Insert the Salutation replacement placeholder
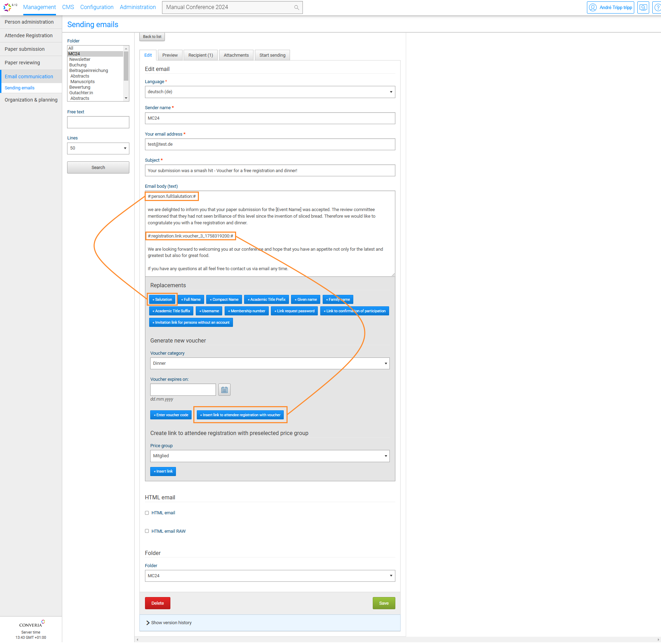The image size is (661, 644). point(162,299)
